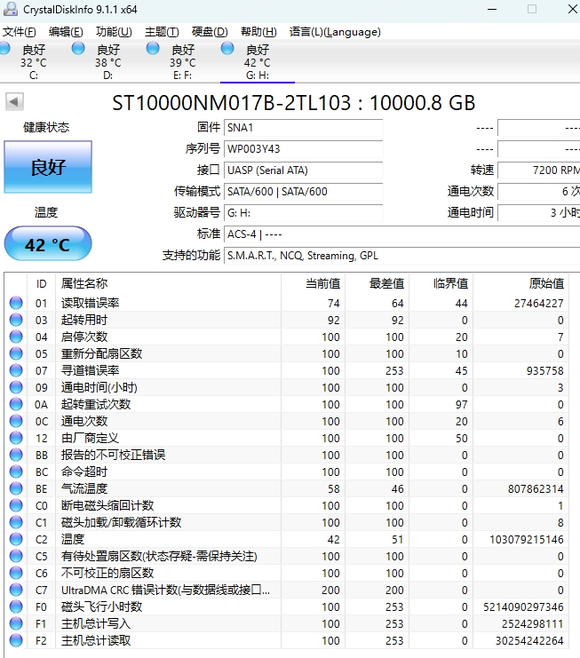
Task: Click the 接口 field UASP (Serial ATA)
Action: [303, 170]
